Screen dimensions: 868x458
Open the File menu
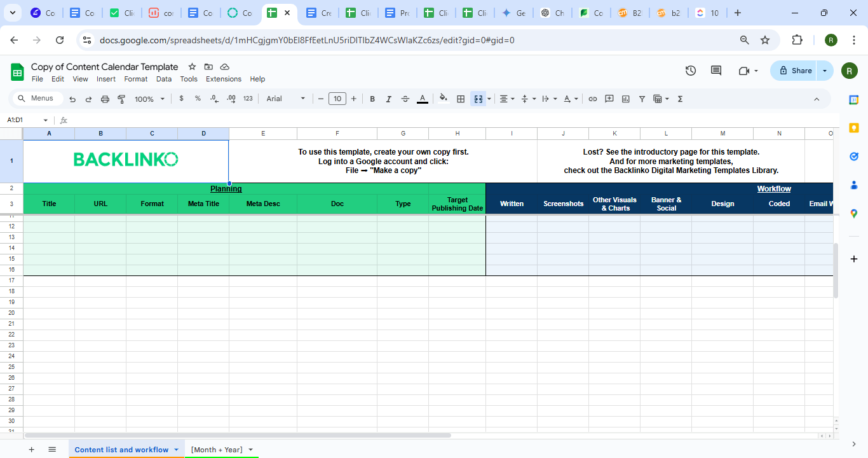37,79
